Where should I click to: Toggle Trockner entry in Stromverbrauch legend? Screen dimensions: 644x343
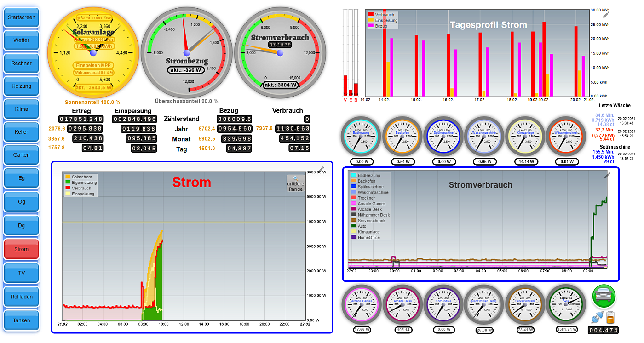[363, 198]
